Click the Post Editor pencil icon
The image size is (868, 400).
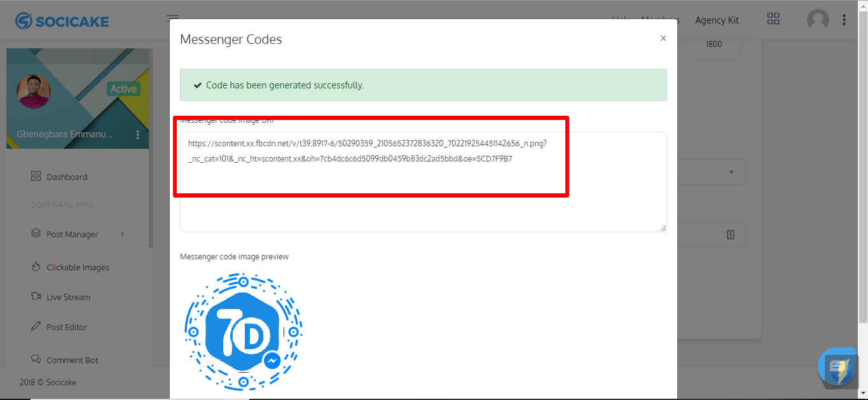[x=36, y=326]
